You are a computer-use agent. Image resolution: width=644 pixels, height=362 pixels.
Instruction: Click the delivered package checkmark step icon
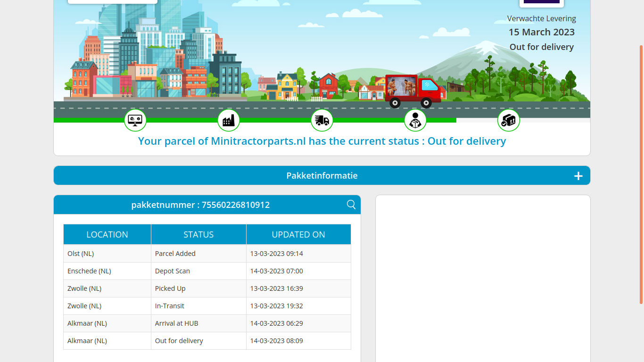(509, 120)
